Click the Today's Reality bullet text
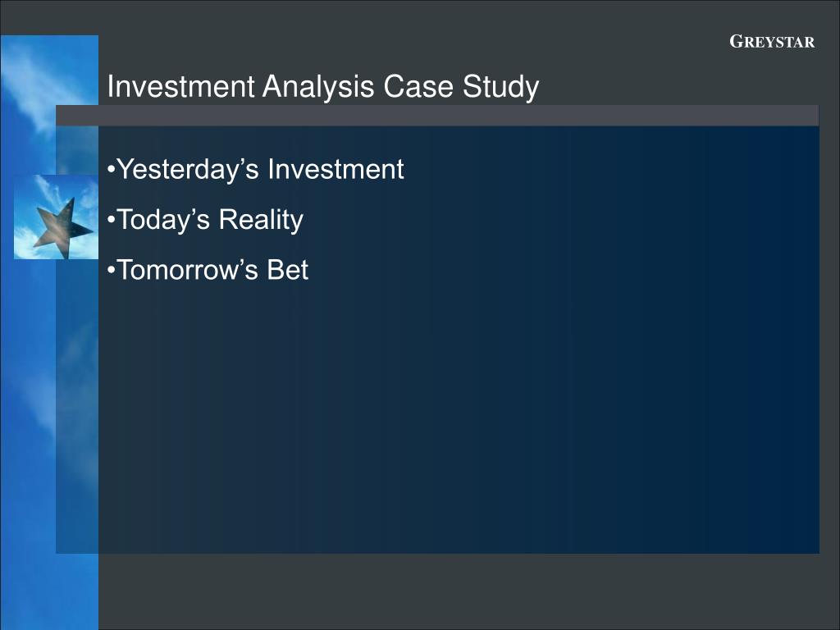840x630 pixels. click(210, 220)
